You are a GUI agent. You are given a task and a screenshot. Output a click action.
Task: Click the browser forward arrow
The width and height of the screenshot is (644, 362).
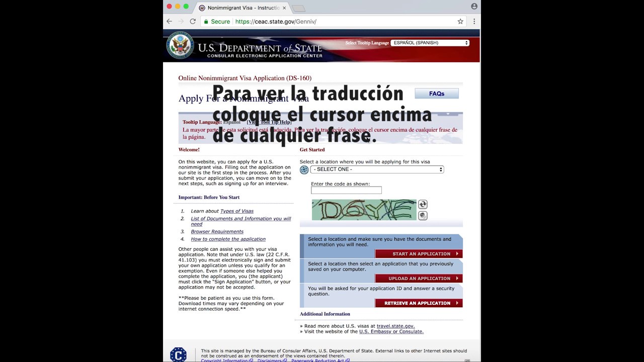point(181,22)
